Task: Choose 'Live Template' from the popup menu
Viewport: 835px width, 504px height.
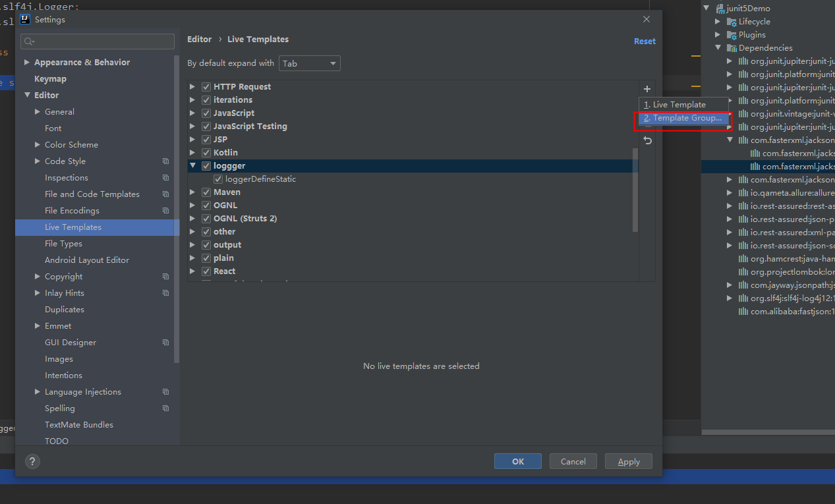Action: (x=683, y=105)
